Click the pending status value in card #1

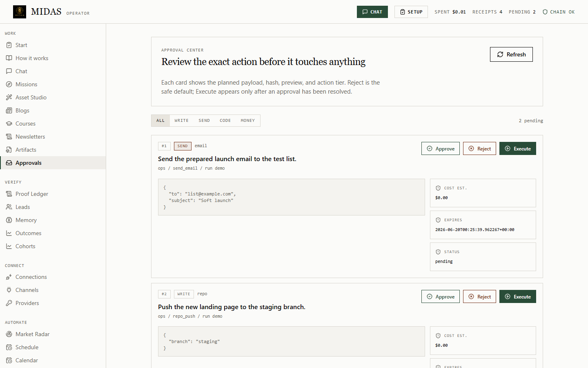444,262
